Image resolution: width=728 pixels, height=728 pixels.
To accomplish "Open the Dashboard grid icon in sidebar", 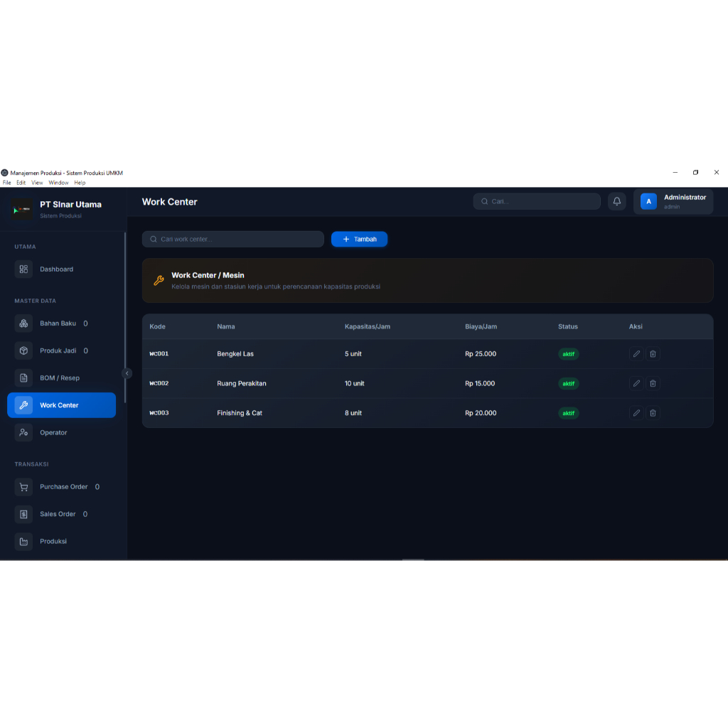I will [x=23, y=269].
